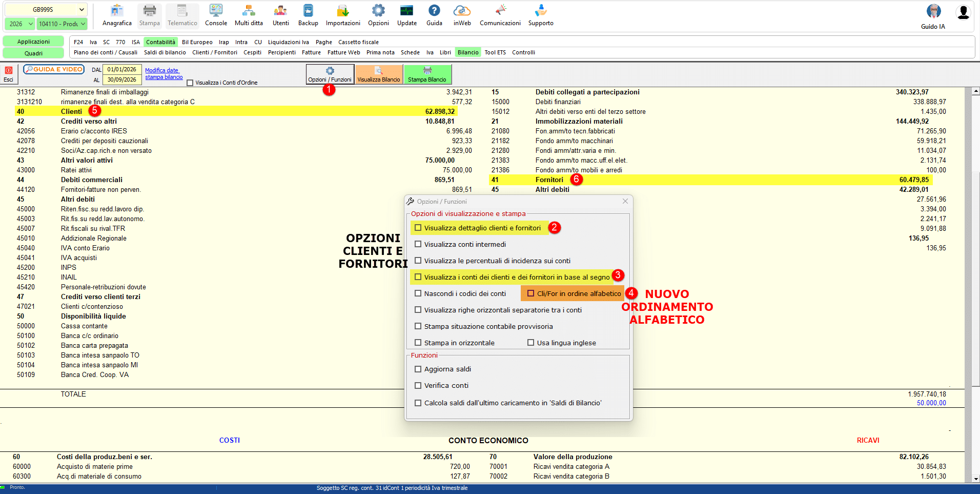Screen dimensions: 980x494
Task: Click Opzioni / Funzioni button
Action: tap(330, 74)
